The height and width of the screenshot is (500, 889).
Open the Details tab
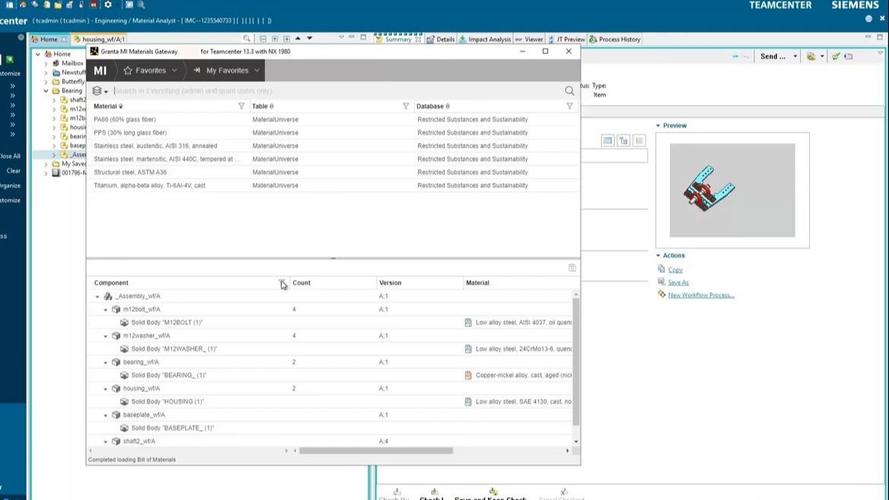click(441, 39)
